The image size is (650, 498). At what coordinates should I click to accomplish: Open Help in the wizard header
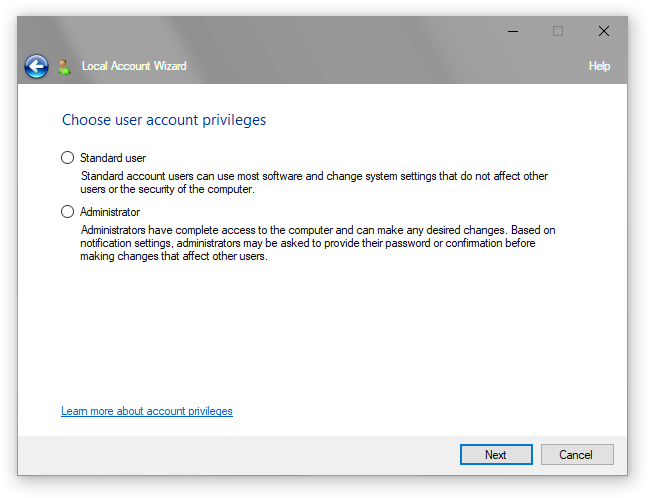[599, 66]
